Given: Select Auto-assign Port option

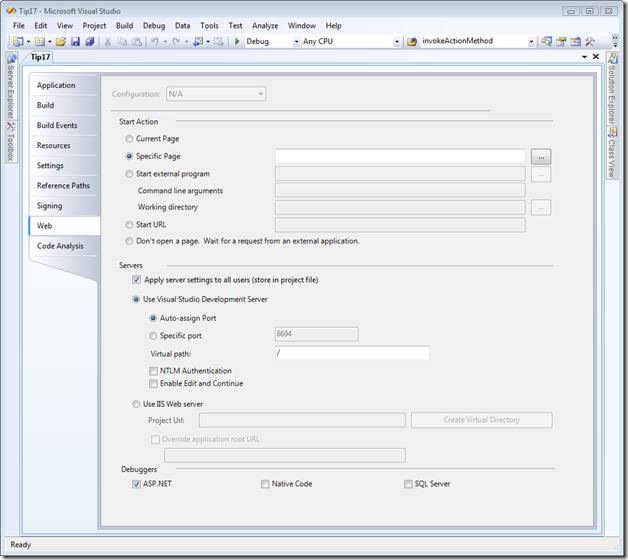Looking at the screenshot, I should (x=153, y=318).
